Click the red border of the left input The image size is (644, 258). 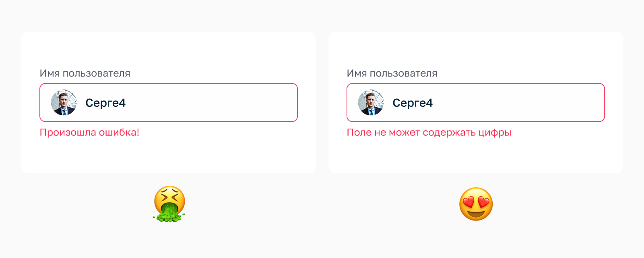click(169, 84)
